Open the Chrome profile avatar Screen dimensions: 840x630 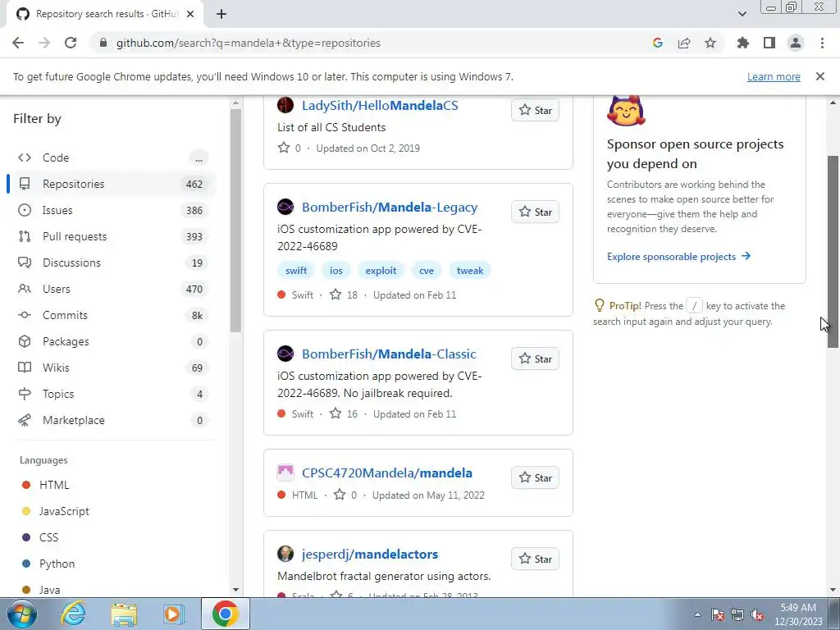796,43
